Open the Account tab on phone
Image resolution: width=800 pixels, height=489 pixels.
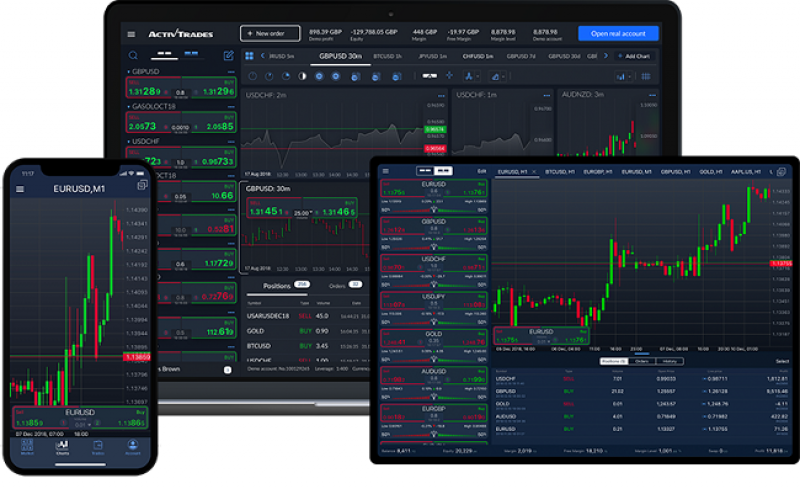(x=133, y=448)
